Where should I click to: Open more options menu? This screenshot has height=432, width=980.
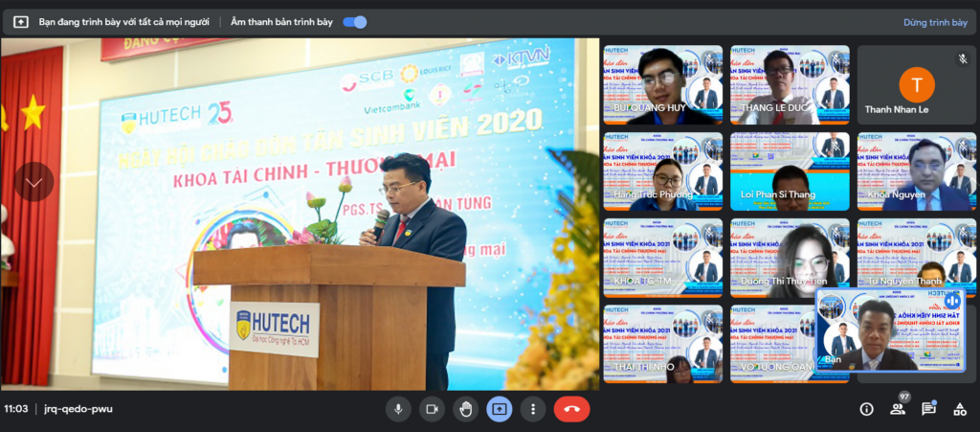(x=533, y=409)
